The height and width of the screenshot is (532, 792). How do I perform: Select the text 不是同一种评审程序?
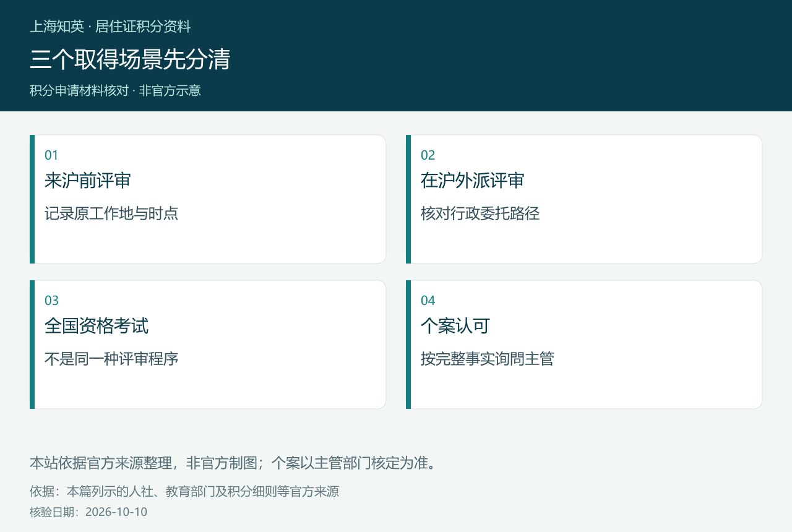(111, 359)
